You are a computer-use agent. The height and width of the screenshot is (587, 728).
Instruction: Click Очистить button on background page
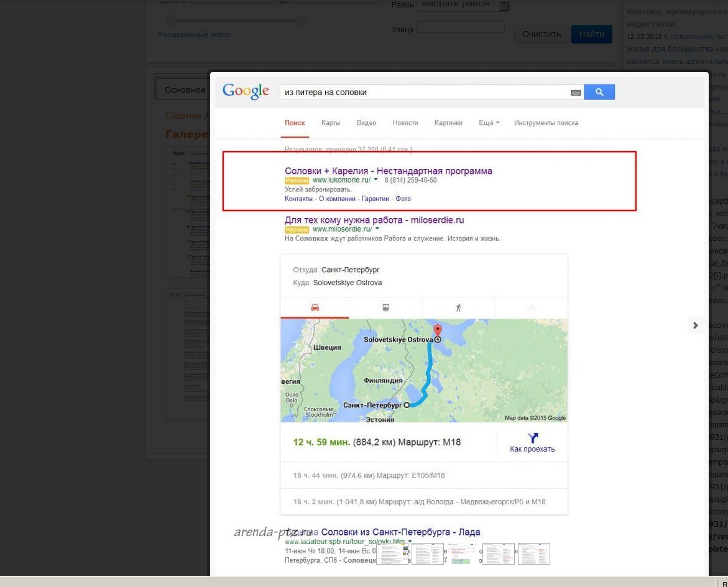[x=541, y=34]
